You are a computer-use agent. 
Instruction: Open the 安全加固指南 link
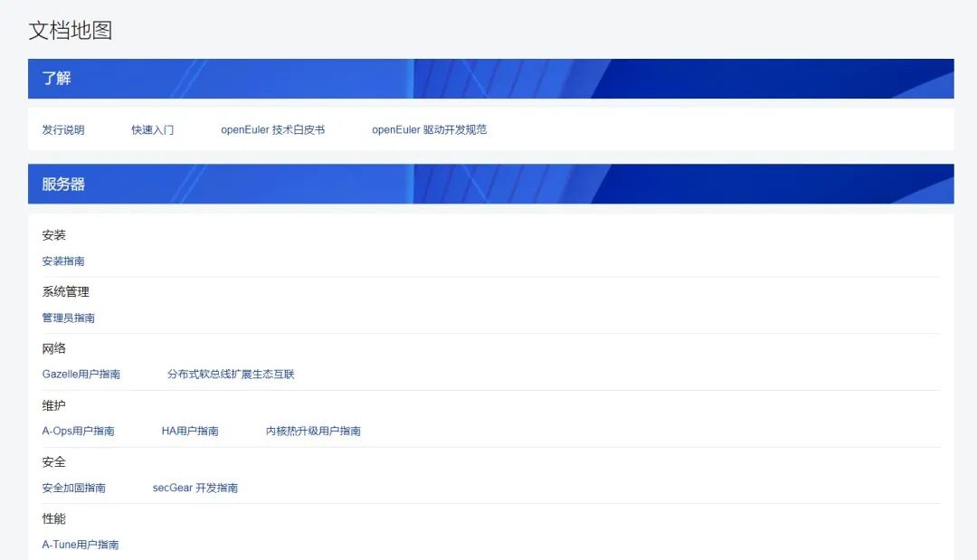click(x=72, y=488)
